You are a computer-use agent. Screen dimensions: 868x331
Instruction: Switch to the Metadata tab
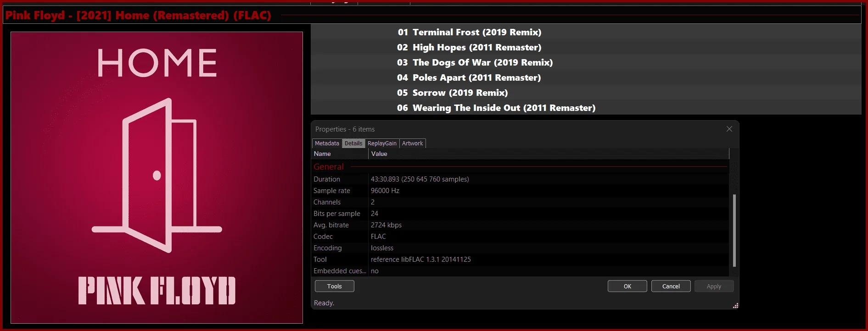tap(327, 143)
